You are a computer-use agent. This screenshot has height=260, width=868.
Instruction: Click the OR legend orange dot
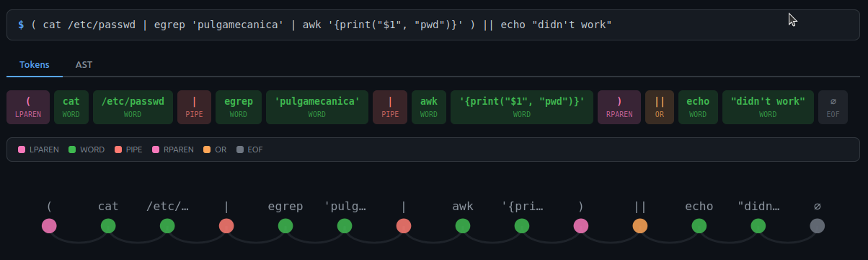207,149
